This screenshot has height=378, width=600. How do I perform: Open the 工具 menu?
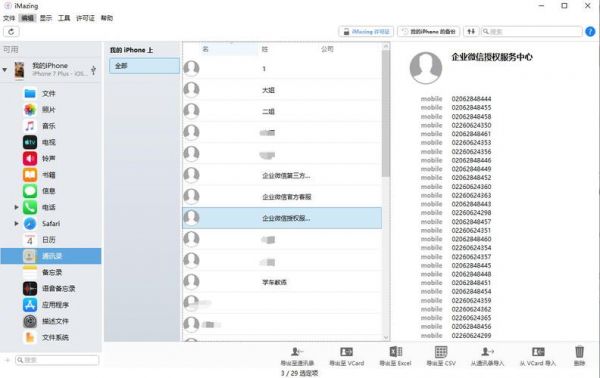(64, 18)
